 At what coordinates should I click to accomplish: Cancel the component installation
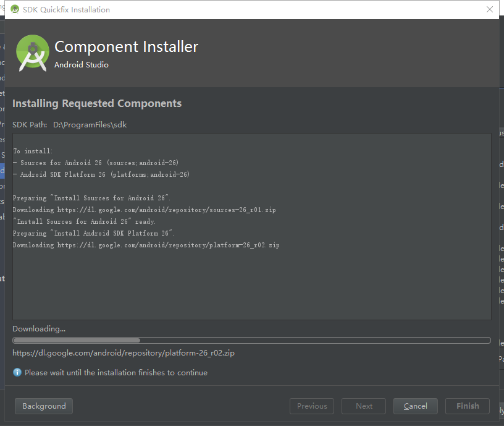pyautogui.click(x=415, y=406)
